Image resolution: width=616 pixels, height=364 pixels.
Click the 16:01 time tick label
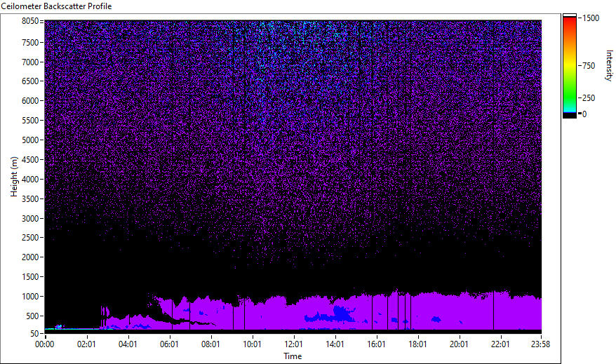(x=376, y=344)
